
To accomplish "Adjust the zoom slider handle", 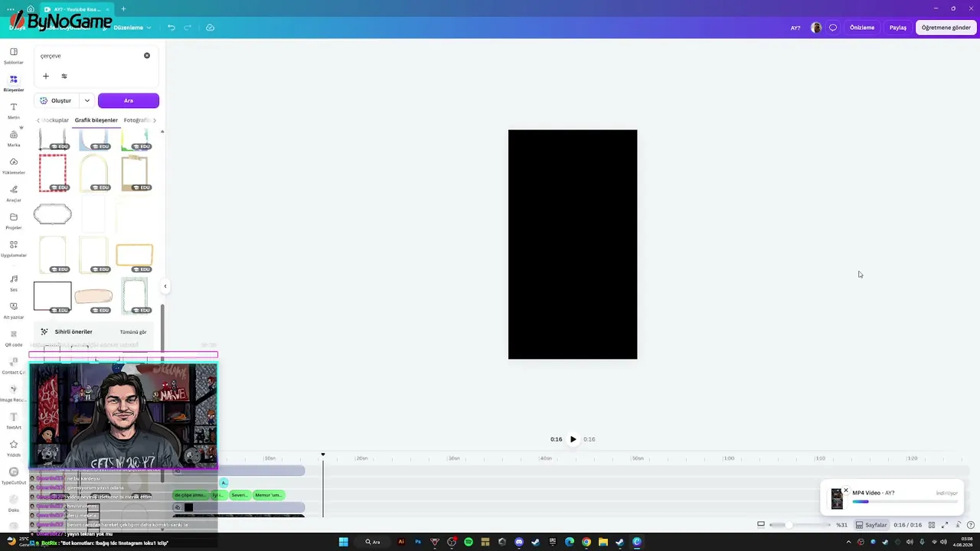I will coord(789,525).
